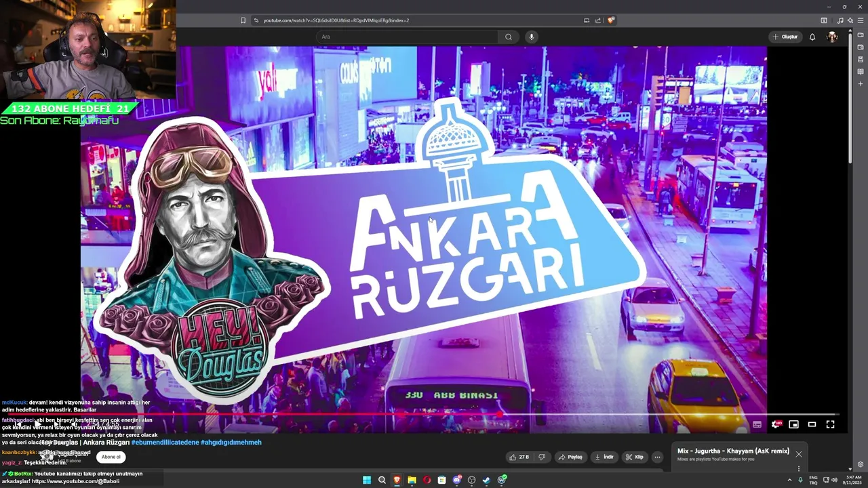Bookmark this page with the bookmark icon

[x=243, y=20]
